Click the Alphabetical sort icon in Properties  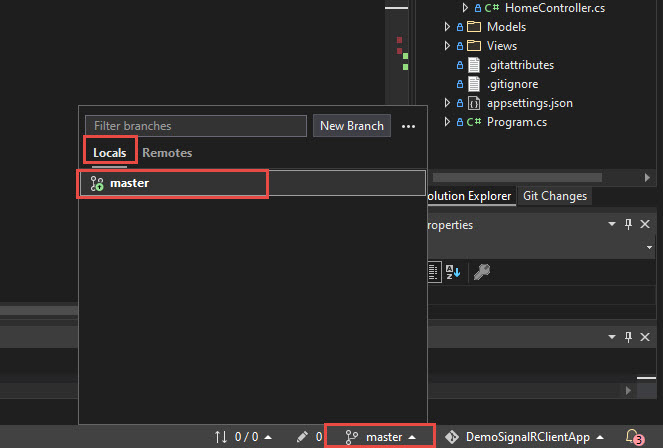coord(453,272)
